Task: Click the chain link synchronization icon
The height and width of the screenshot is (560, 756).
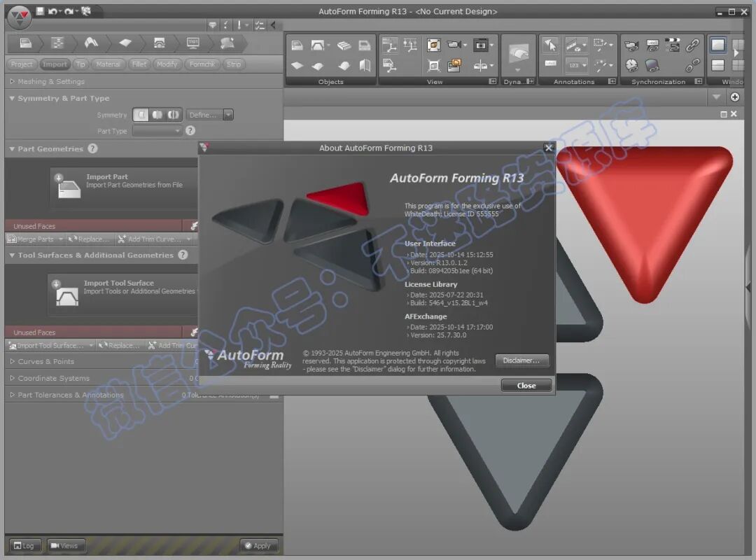Action: [x=692, y=45]
